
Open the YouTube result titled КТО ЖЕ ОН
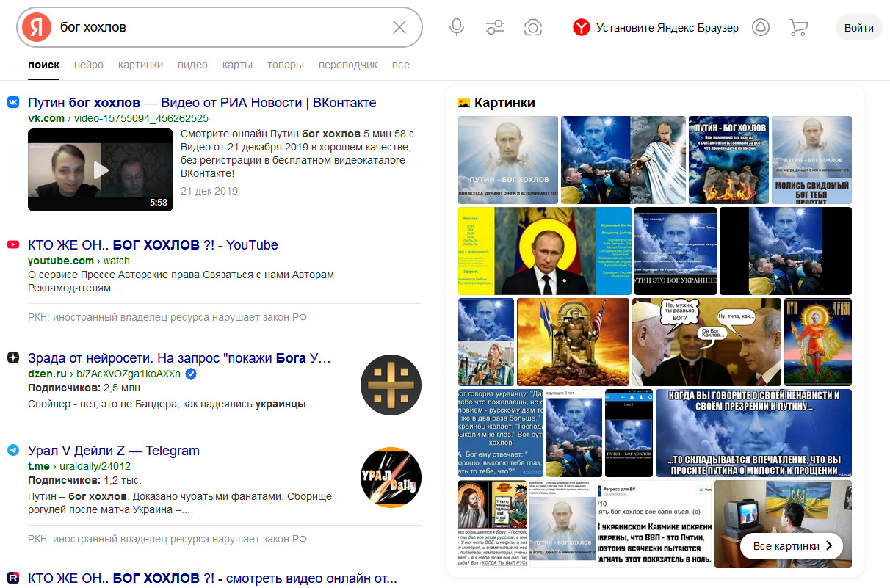153,244
